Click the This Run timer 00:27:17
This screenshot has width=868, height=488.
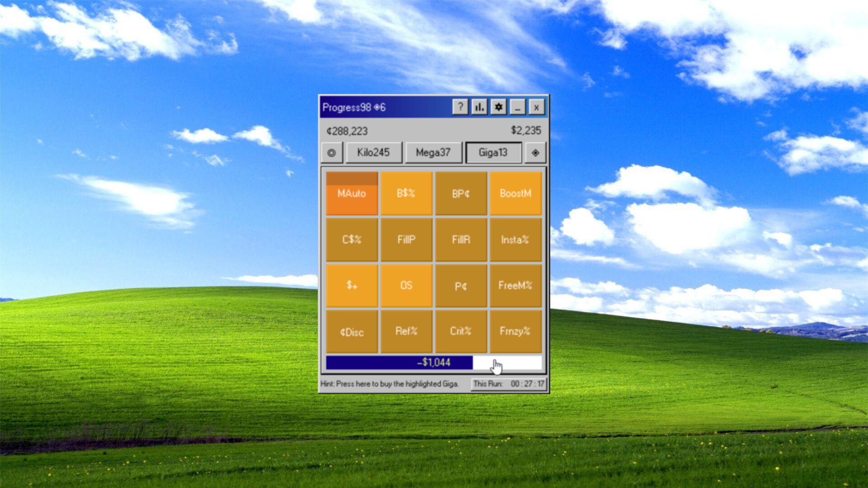(x=509, y=384)
